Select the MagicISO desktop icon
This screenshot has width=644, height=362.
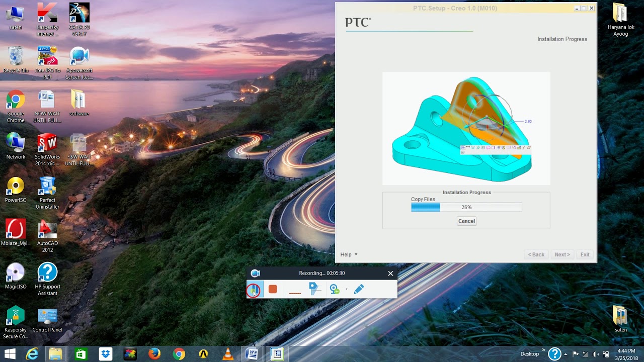[x=16, y=276]
